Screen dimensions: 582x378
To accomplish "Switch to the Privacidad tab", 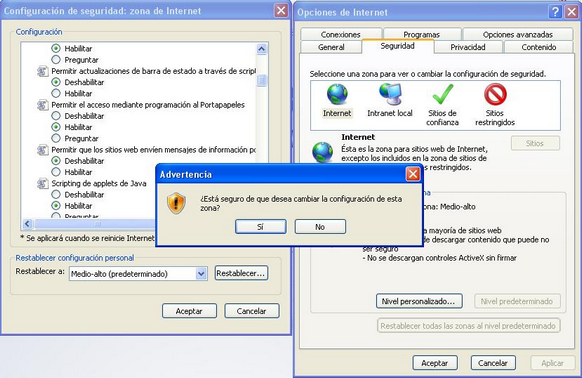I will coord(468,47).
